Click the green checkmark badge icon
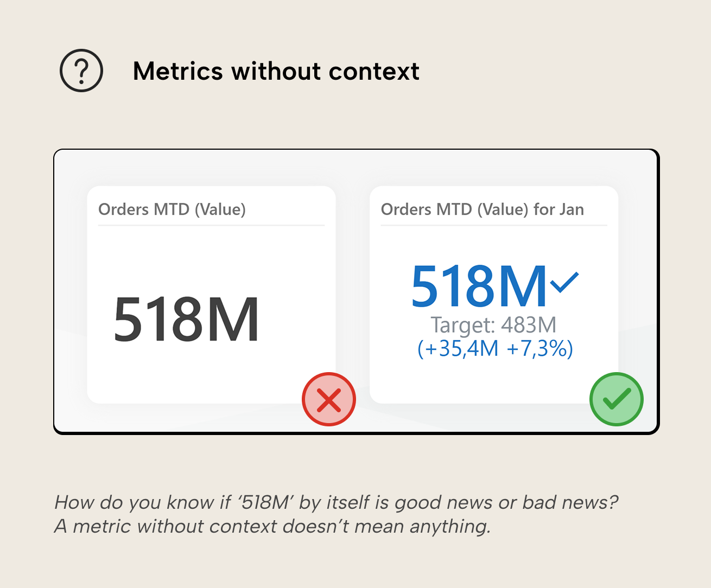The width and height of the screenshot is (711, 588). point(617,399)
